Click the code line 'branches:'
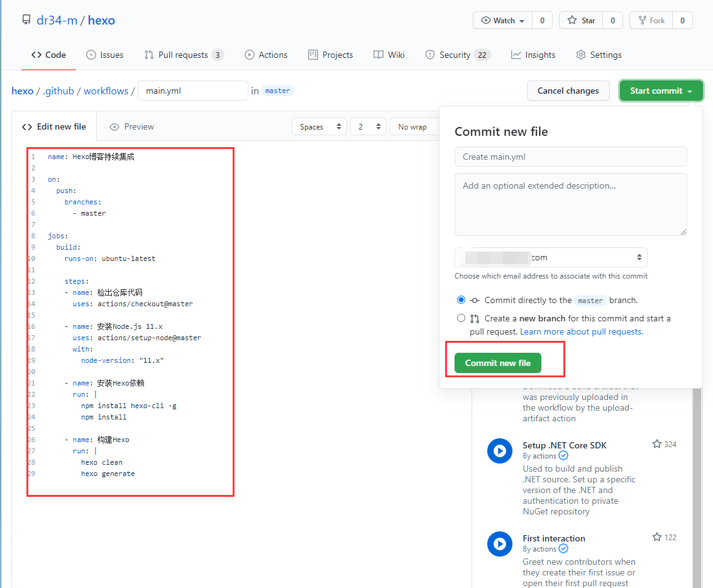This screenshot has height=588, width=713. [83, 202]
